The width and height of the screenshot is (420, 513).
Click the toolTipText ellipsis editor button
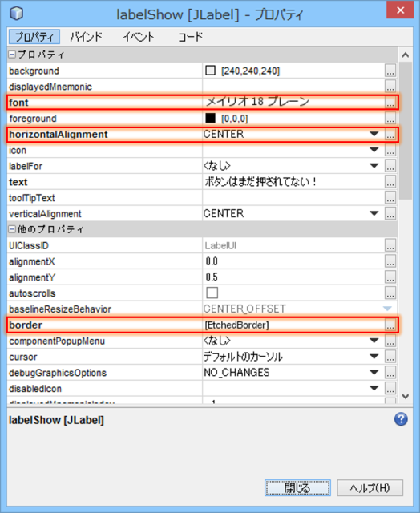point(390,198)
